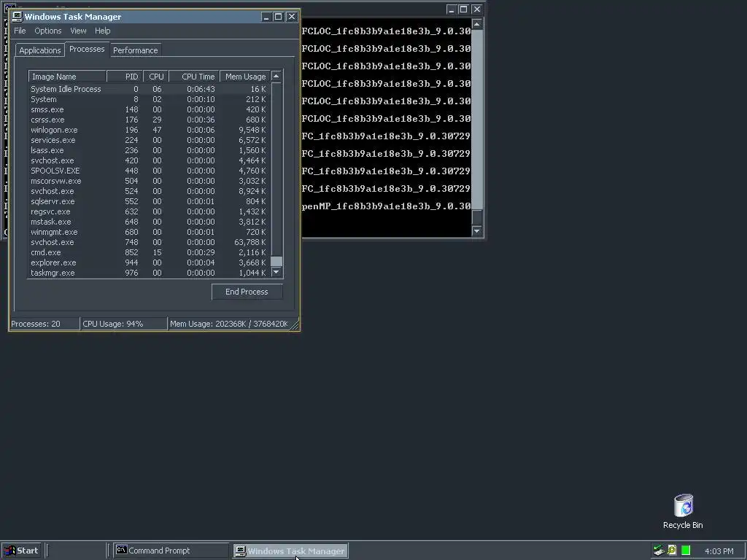Image resolution: width=747 pixels, height=560 pixels.
Task: Click the Start button Windows logo
Action: click(x=9, y=551)
